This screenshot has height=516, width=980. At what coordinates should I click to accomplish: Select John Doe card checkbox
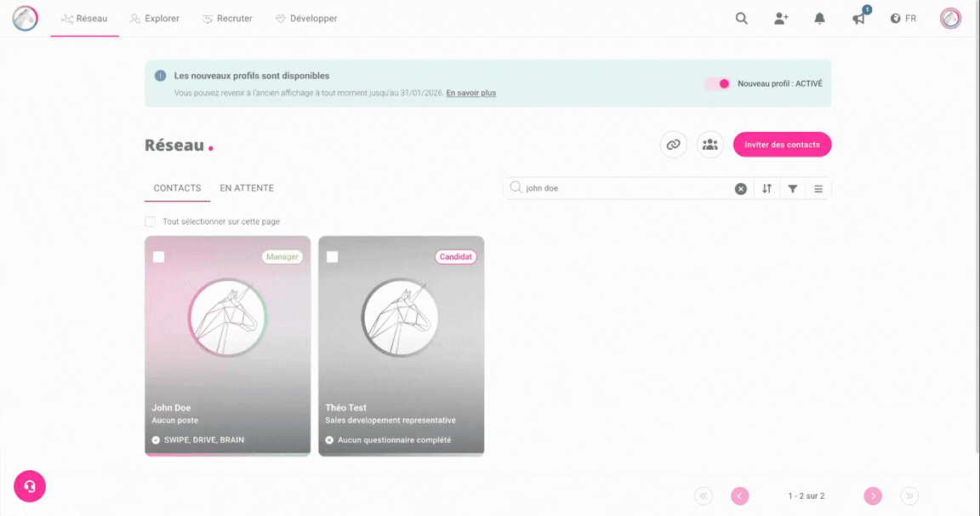(x=159, y=257)
